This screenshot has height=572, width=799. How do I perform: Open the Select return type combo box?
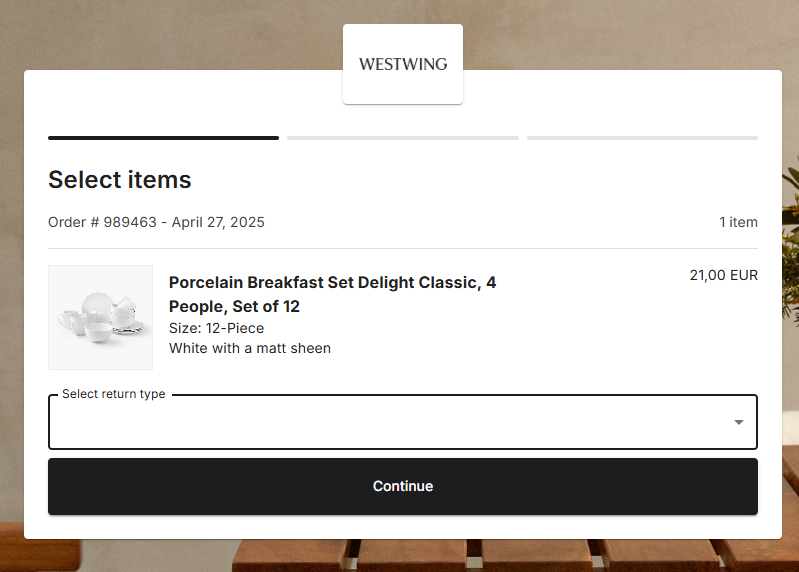403,422
